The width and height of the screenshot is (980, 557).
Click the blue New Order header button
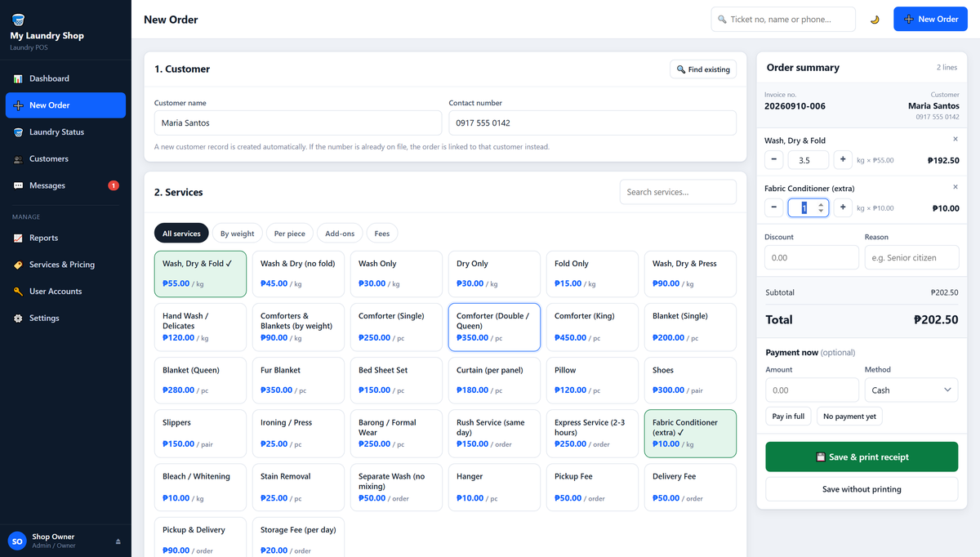(x=930, y=20)
